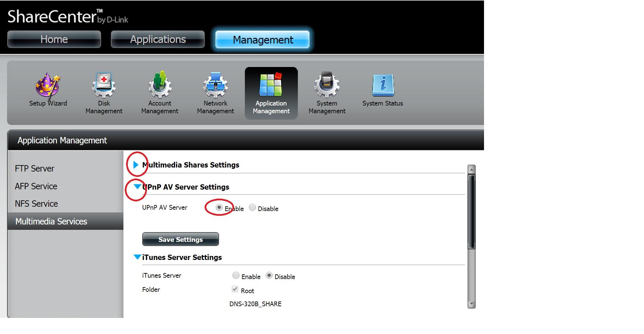Image resolution: width=644 pixels, height=334 pixels.
Task: Toggle the Root folder checkbox
Action: coord(235,289)
